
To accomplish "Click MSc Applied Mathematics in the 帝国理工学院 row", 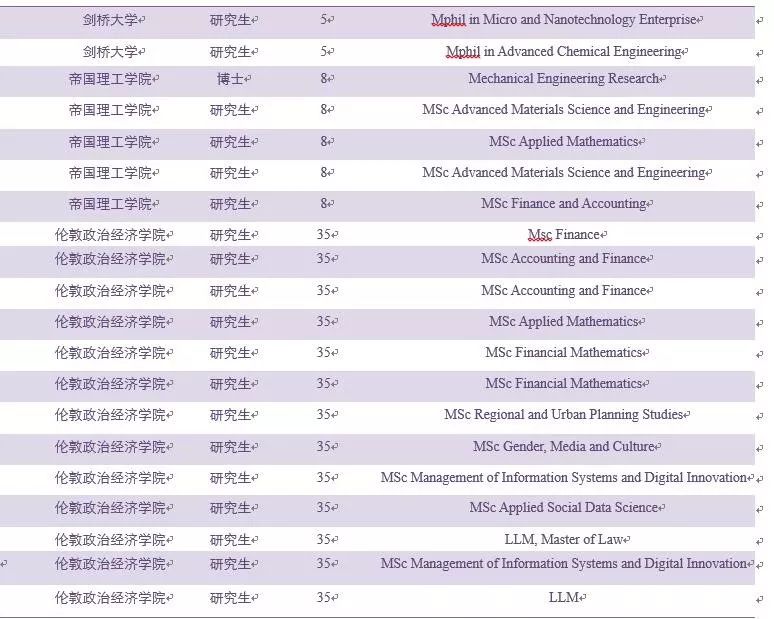I will point(564,142).
